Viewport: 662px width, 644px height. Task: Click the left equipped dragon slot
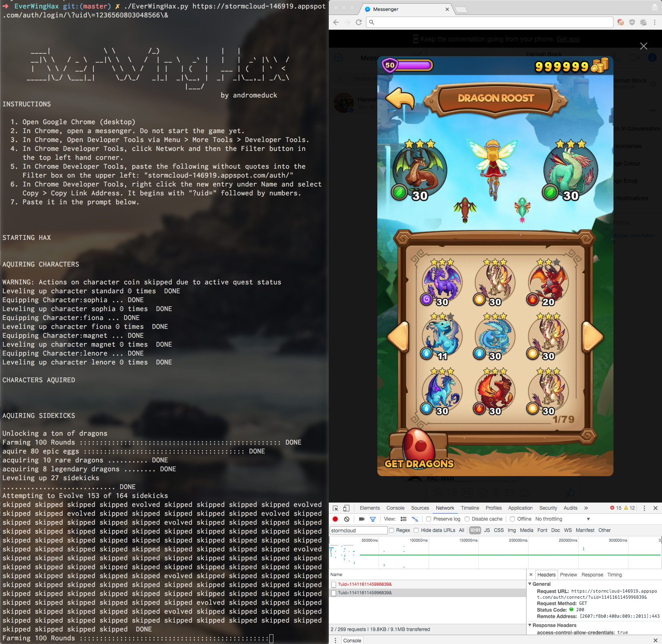pyautogui.click(x=419, y=170)
